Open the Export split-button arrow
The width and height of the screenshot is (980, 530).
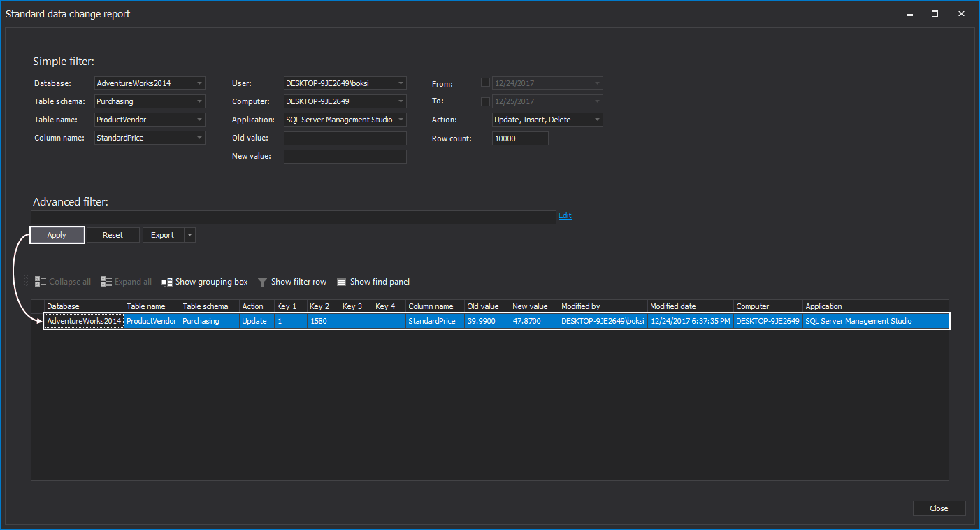point(189,235)
